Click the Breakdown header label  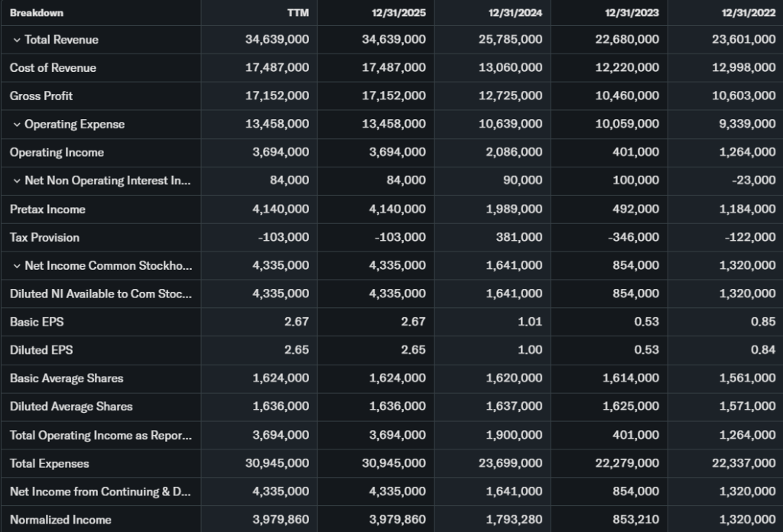(x=37, y=12)
